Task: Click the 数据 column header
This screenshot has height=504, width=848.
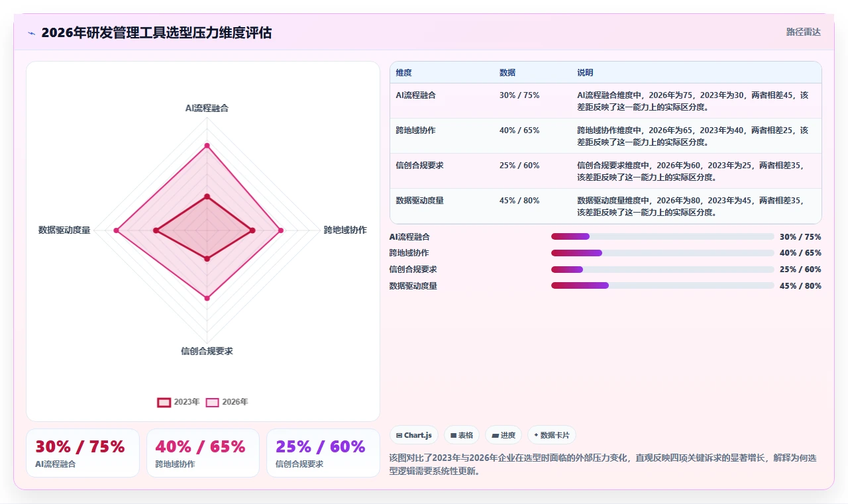Action: coord(507,72)
